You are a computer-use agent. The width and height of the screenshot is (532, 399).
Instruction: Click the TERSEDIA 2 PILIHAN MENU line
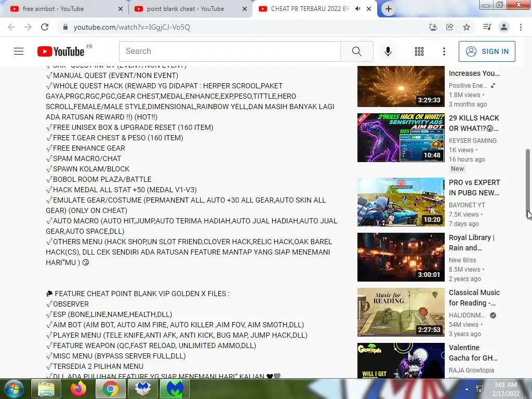[x=95, y=366]
